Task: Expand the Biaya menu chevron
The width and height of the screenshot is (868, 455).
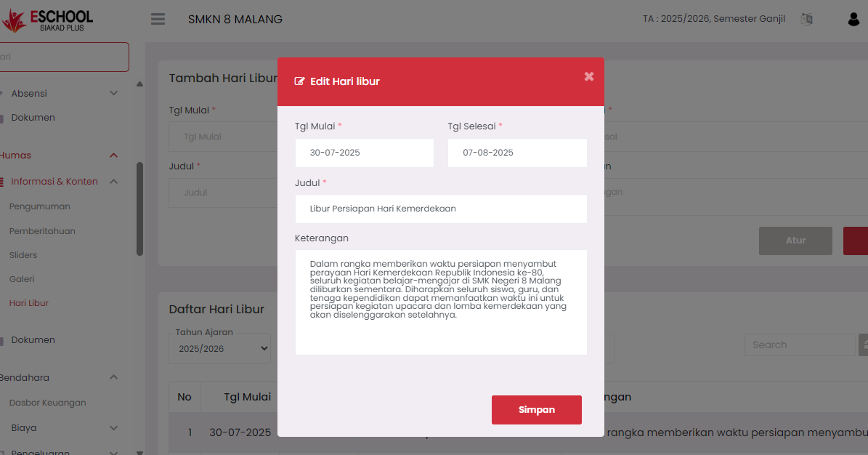Action: click(x=113, y=428)
